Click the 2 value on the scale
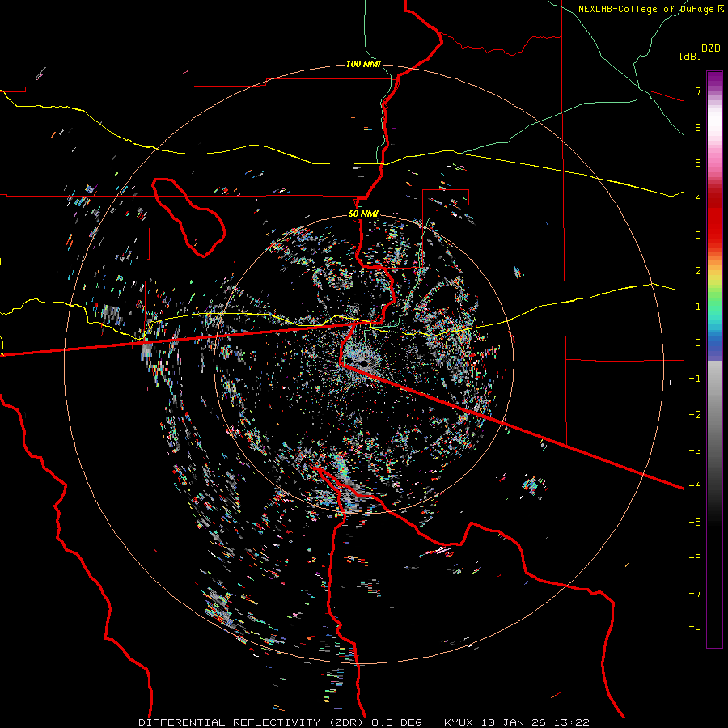 point(698,271)
